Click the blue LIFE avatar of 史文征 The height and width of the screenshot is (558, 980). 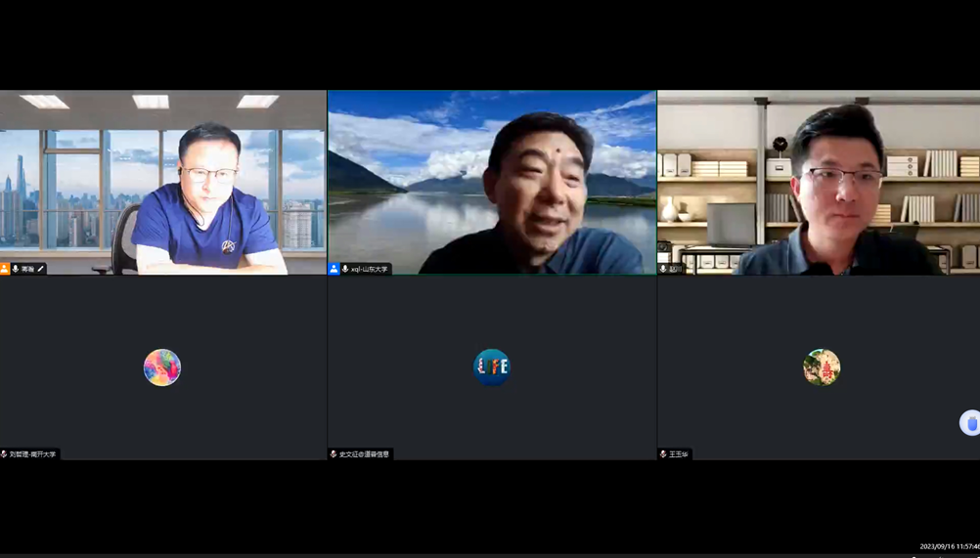click(492, 367)
